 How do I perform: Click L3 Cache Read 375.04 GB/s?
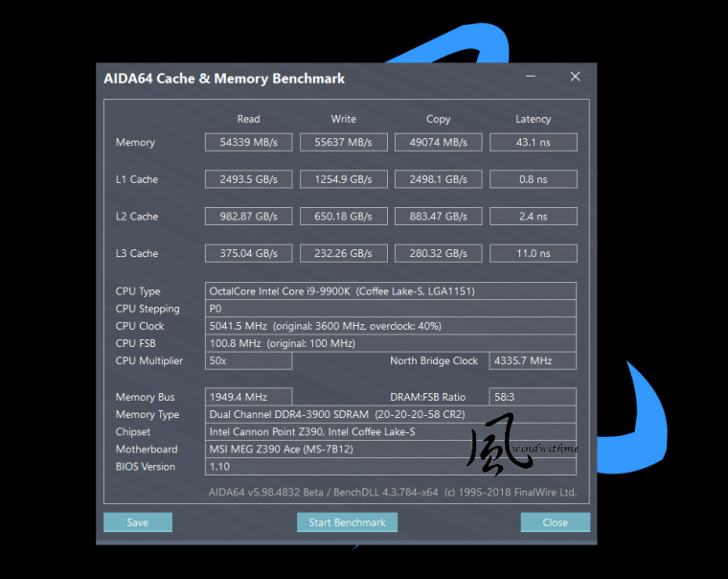pyautogui.click(x=248, y=253)
